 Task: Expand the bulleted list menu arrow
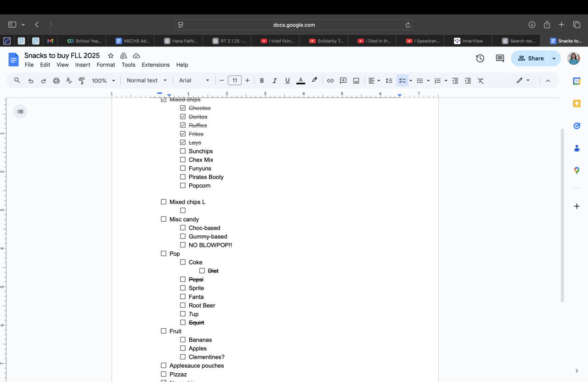coord(428,81)
